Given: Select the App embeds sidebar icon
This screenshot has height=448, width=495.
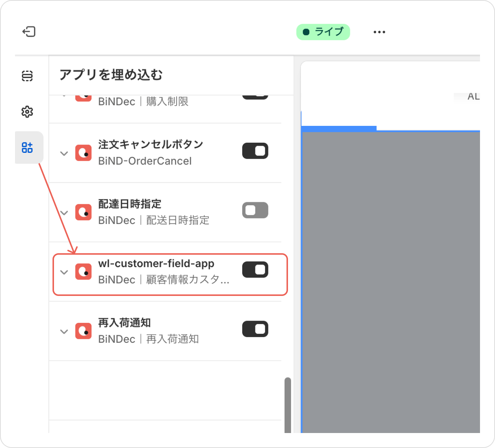Looking at the screenshot, I should click(x=27, y=148).
